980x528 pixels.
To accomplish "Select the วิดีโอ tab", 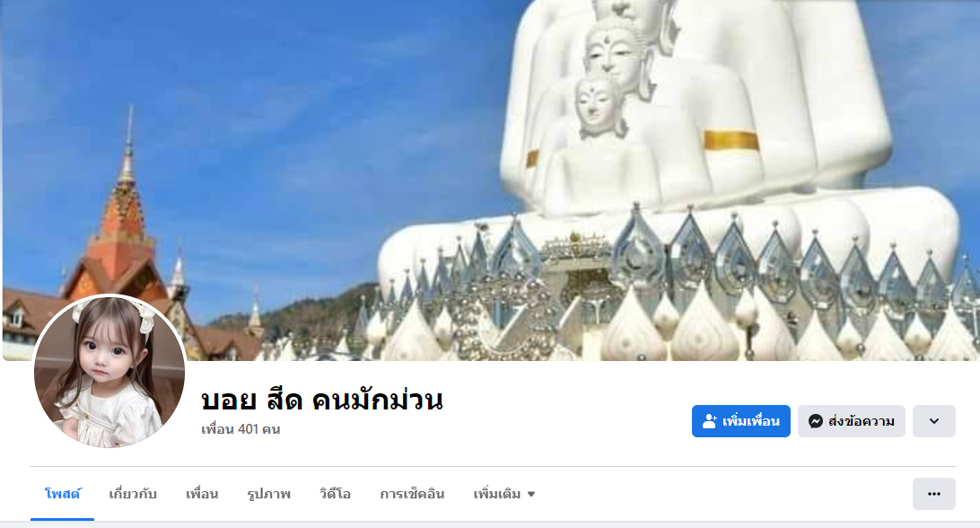I will pyautogui.click(x=335, y=494).
